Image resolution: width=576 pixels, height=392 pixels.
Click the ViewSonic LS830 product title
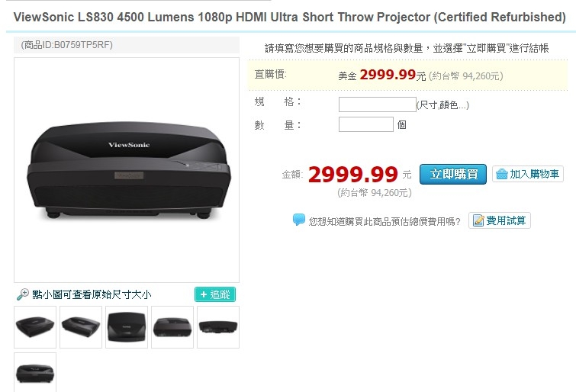pos(289,17)
